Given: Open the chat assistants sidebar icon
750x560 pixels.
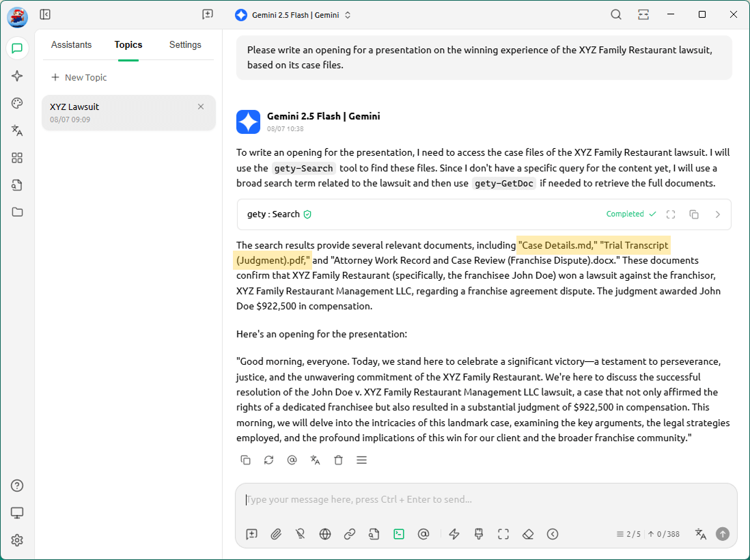Looking at the screenshot, I should coord(17,48).
